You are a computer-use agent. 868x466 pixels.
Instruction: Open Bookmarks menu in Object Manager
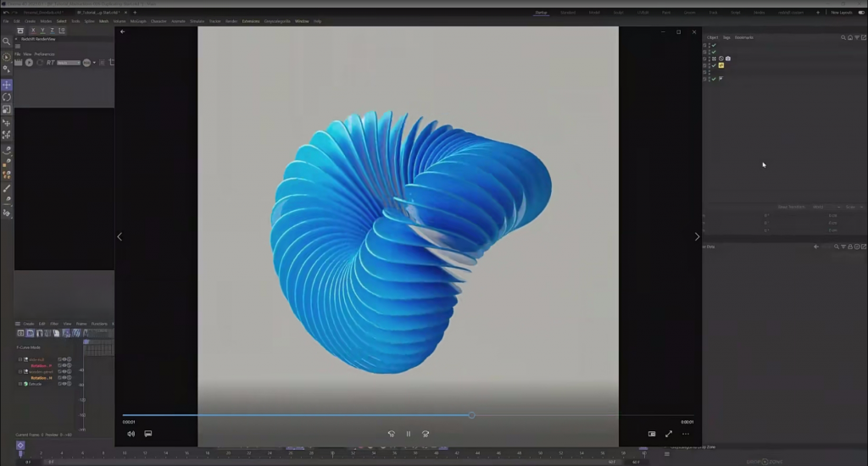pos(744,37)
